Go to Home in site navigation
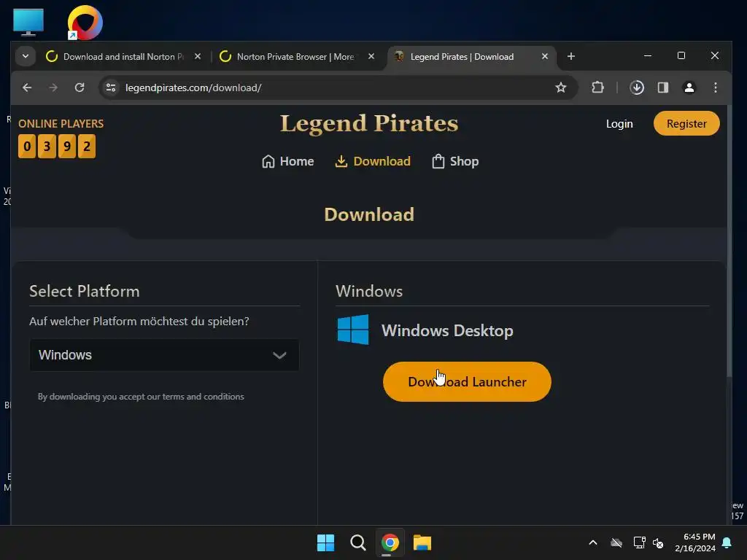This screenshot has height=560, width=747. 287,161
